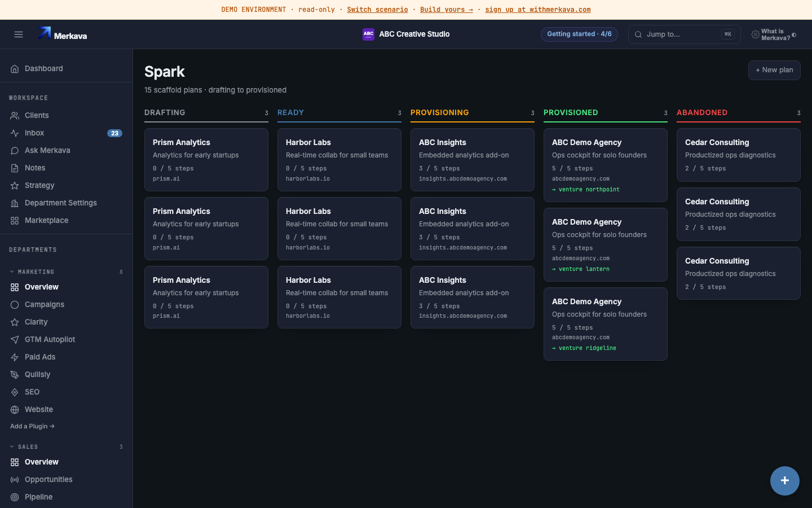Image resolution: width=812 pixels, height=508 pixels.
Task: Click the ABANDONED column header
Action: click(x=739, y=113)
